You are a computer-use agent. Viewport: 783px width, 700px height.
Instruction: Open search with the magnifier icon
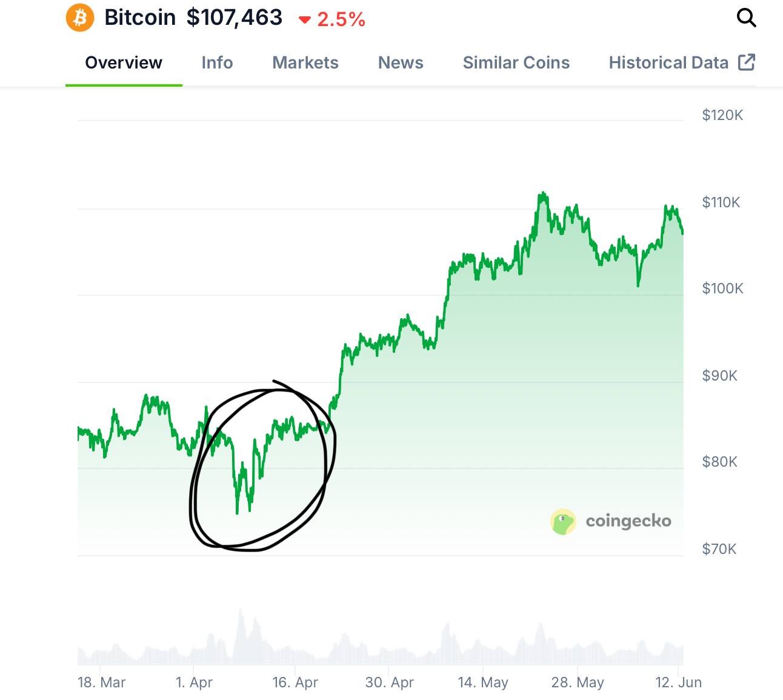pos(746,18)
